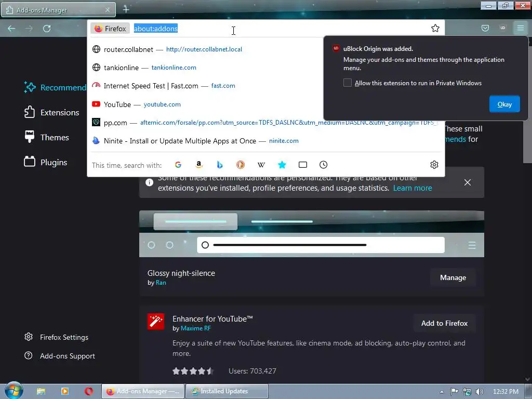Select the Recommendations sidebar category
The image size is (532, 399).
tap(55, 87)
